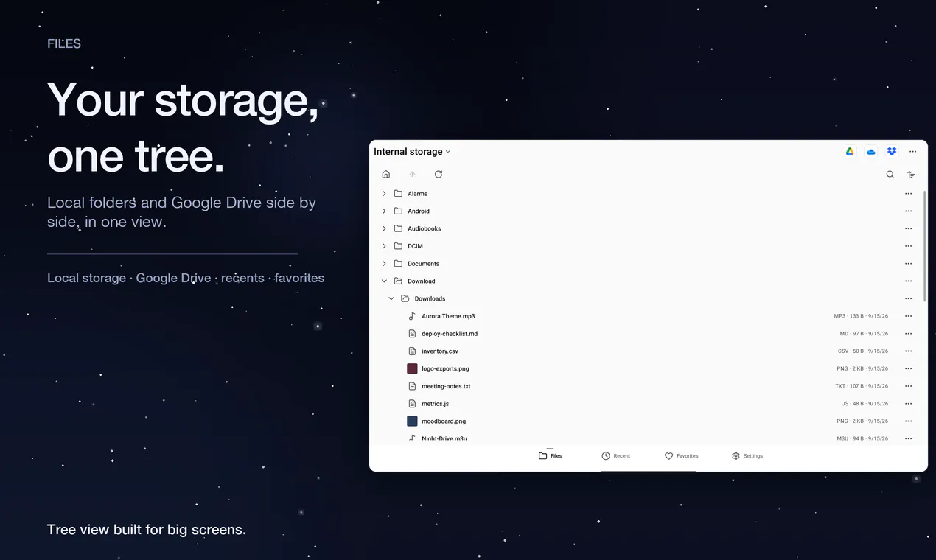This screenshot has height=560, width=936.
Task: Open the Internal storage dropdown
Action: [412, 152]
